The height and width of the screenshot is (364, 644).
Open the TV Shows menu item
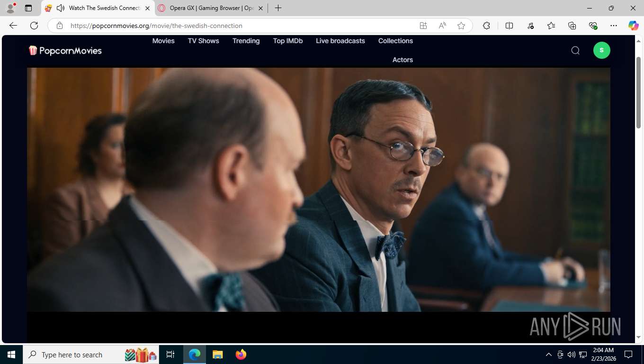pyautogui.click(x=204, y=41)
